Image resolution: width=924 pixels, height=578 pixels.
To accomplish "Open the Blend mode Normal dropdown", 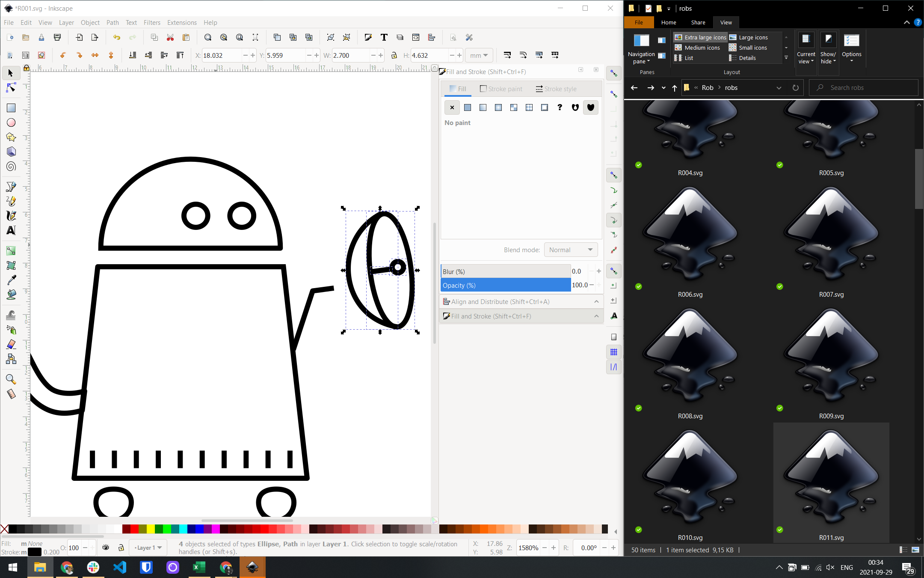I will (x=571, y=250).
